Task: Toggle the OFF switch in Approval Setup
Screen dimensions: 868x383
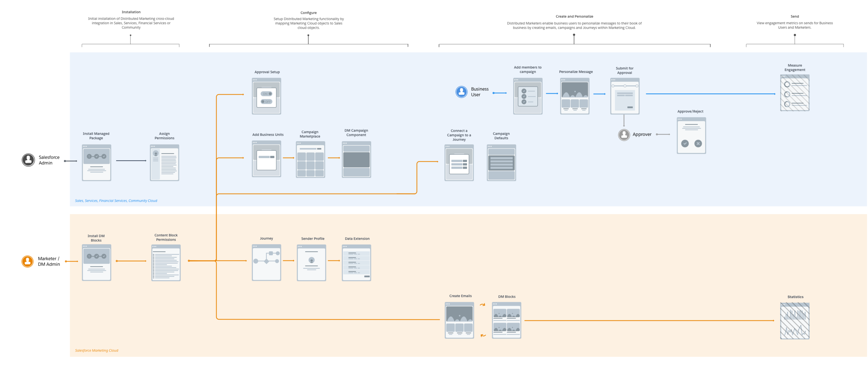Action: (267, 101)
